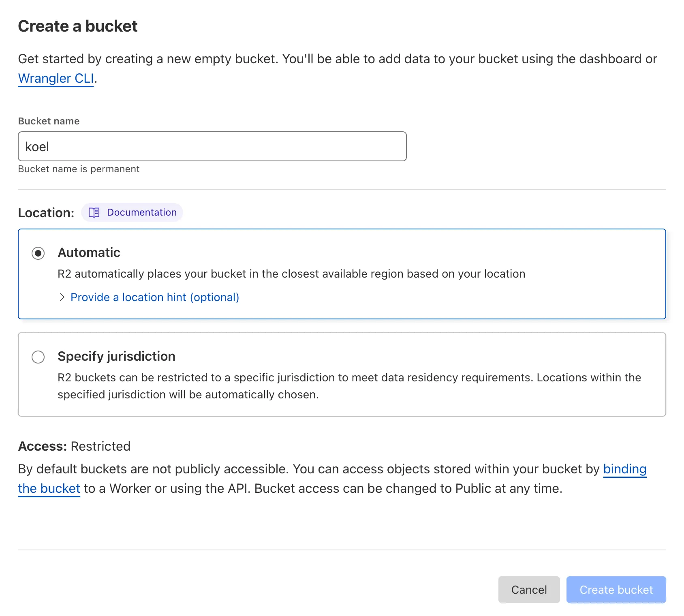Click the 'Bucket name is permanent' hint

click(79, 169)
